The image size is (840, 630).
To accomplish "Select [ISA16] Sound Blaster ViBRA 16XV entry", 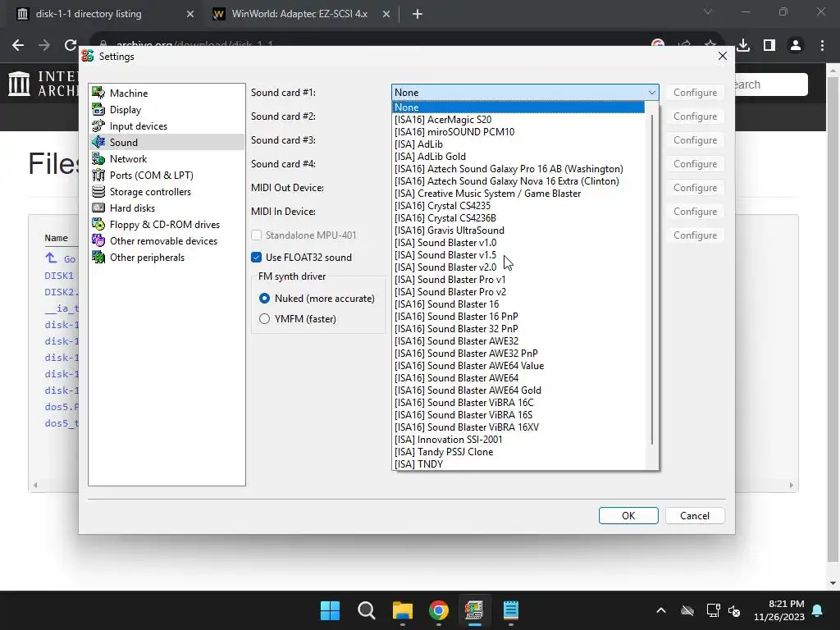I will [518, 427].
